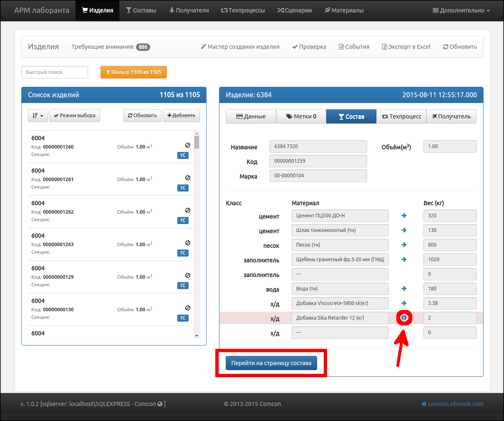This screenshot has width=504, height=421.
Task: Switch to the Состав tab
Action: [x=351, y=116]
